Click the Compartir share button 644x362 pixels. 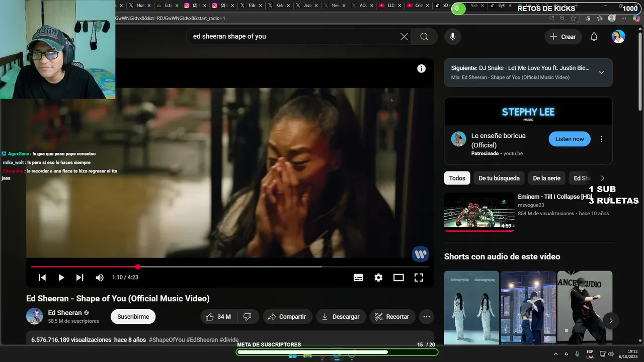(x=287, y=317)
